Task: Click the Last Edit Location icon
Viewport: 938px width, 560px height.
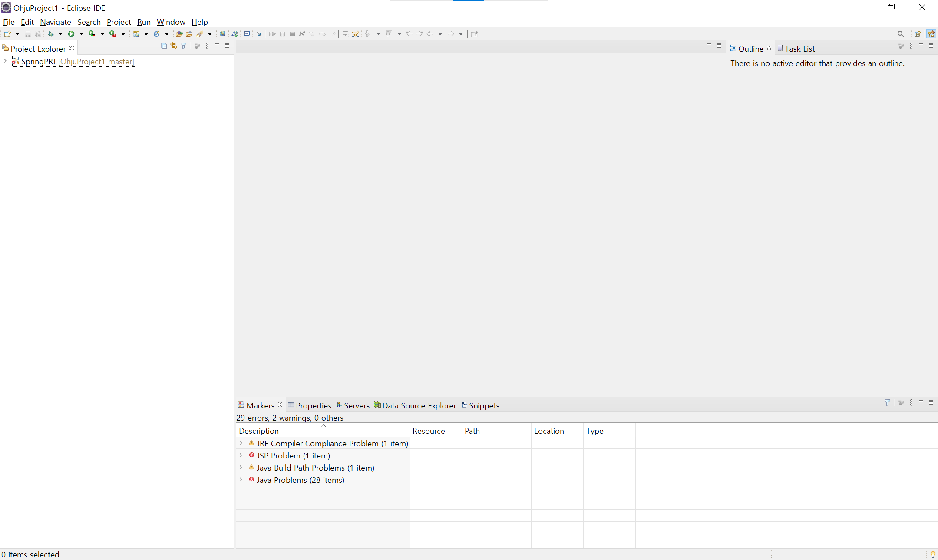Action: tap(409, 34)
